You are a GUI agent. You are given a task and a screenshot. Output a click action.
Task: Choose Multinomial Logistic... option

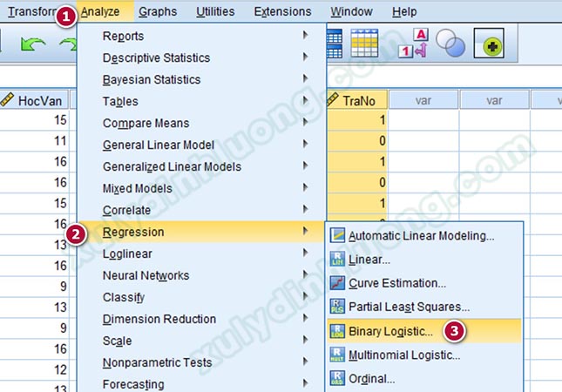click(424, 355)
